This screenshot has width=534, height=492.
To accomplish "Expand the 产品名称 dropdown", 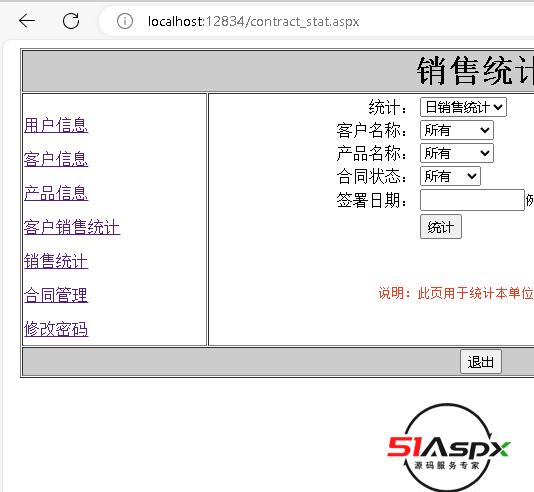I will 457,153.
